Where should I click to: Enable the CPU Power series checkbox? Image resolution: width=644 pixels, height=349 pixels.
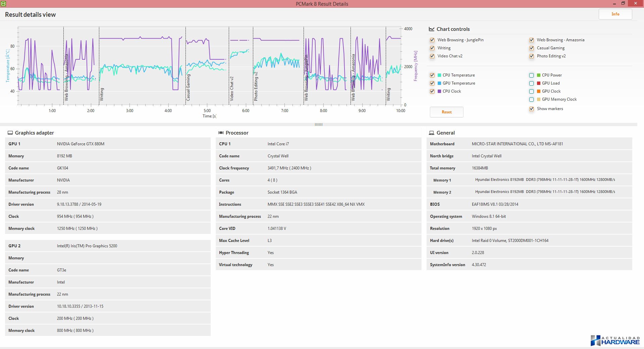click(x=531, y=75)
